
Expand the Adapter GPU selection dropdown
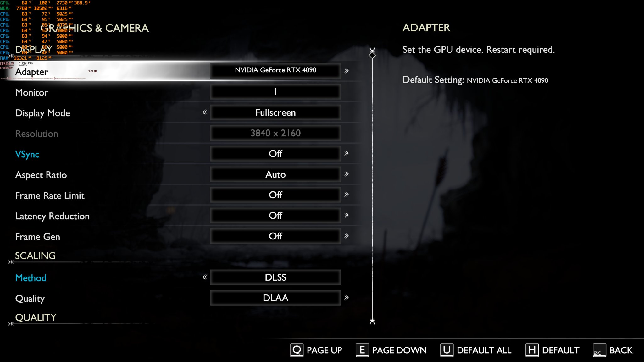(347, 70)
